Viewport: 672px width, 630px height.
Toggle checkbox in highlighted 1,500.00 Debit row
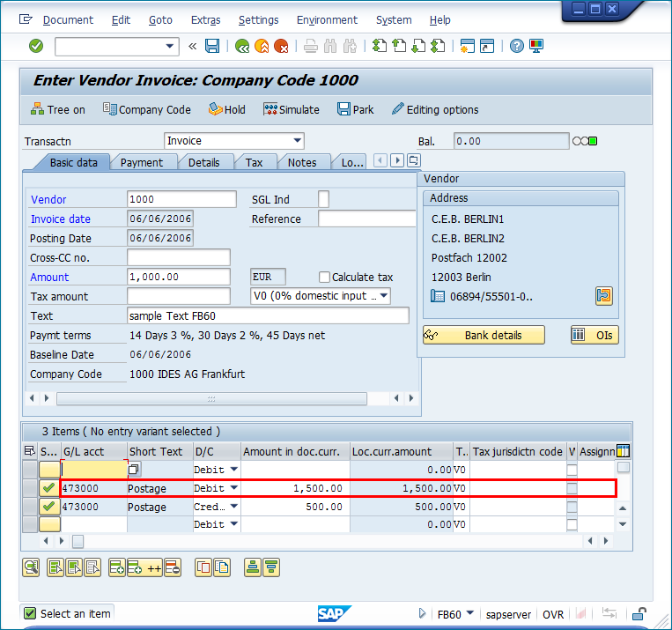[x=572, y=488]
